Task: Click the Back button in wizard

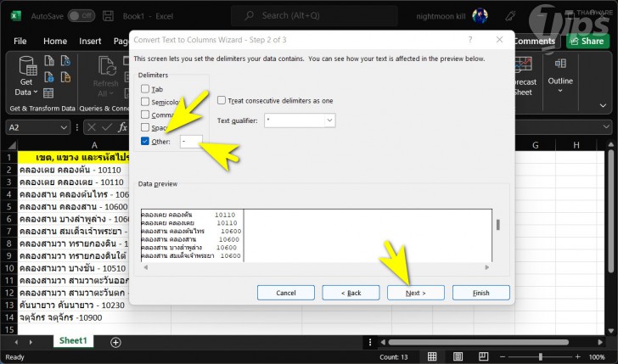Action: (x=351, y=293)
